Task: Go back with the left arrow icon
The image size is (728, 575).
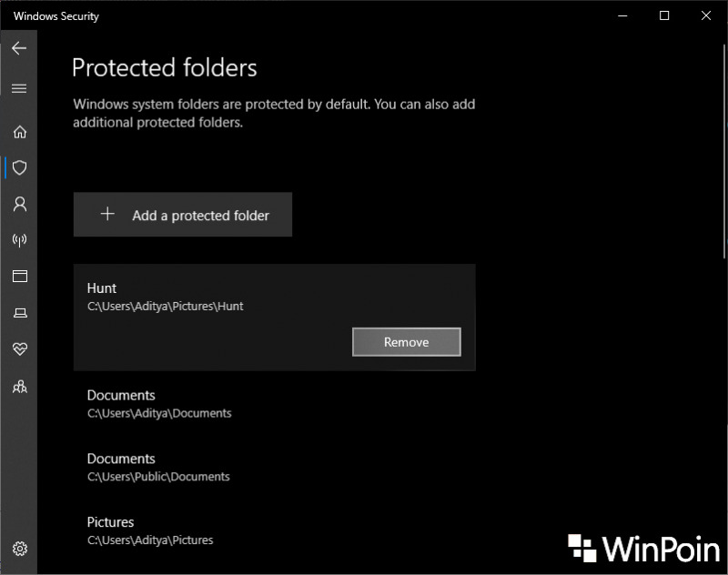Action: 19,48
